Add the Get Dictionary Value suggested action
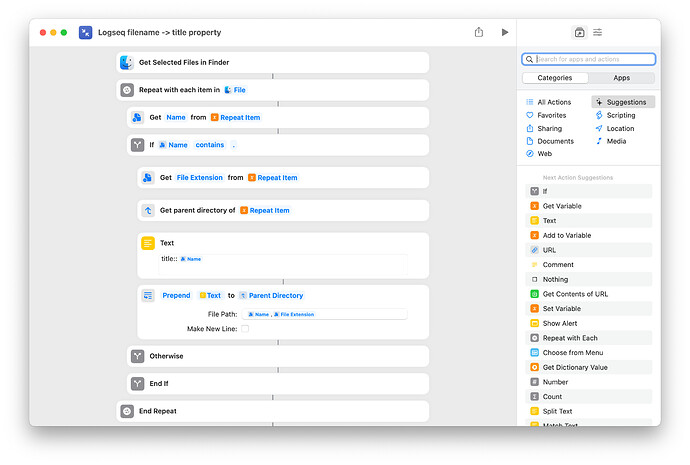This screenshot has height=465, width=690. 589,367
